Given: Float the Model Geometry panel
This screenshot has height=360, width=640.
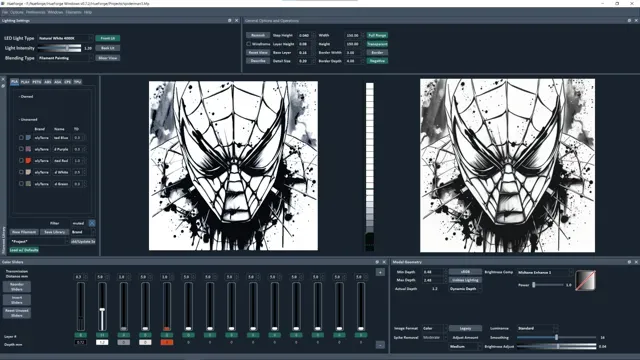Looking at the screenshot, I should (x=629, y=262).
